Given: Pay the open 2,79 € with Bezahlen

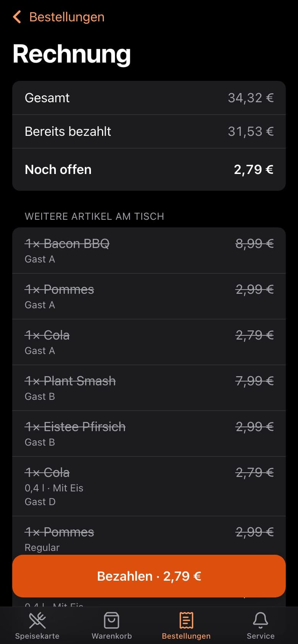Looking at the screenshot, I should pyautogui.click(x=149, y=576).
